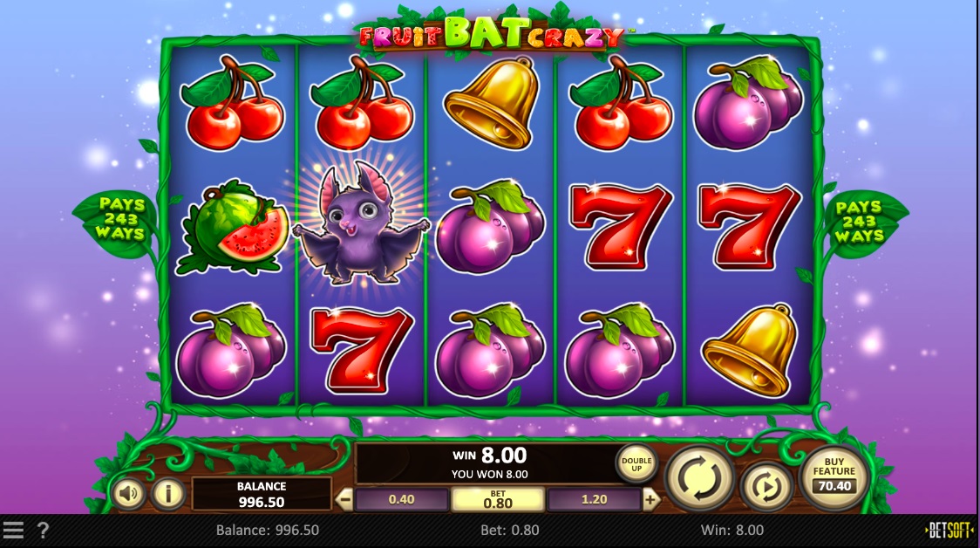Open the paytable info button
Screen dimensions: 980x548
tap(168, 494)
